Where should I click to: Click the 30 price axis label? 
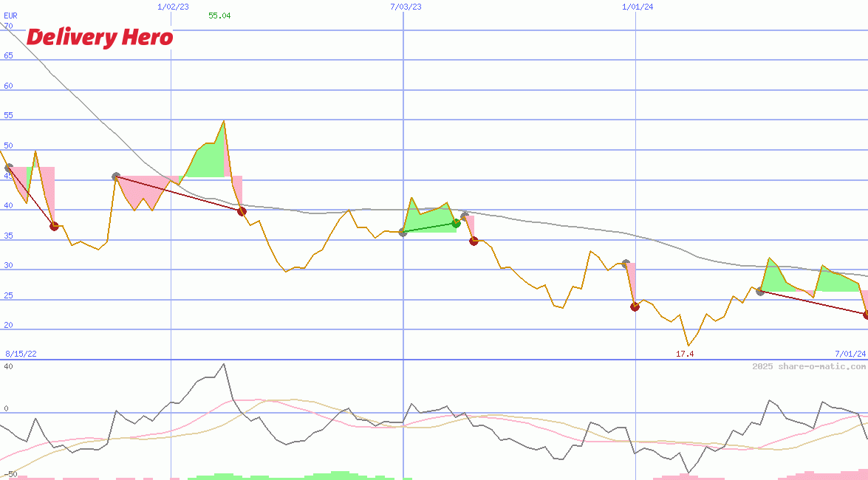8,266
